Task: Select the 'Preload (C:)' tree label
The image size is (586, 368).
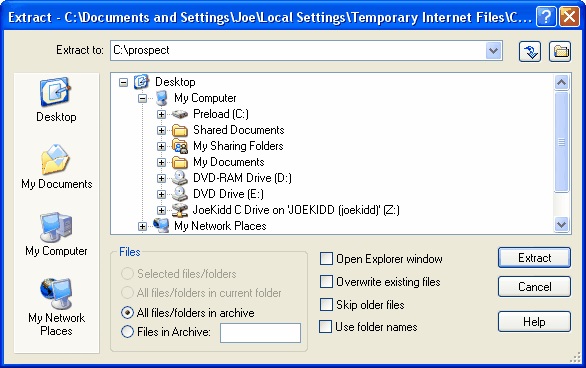Action: (221, 114)
